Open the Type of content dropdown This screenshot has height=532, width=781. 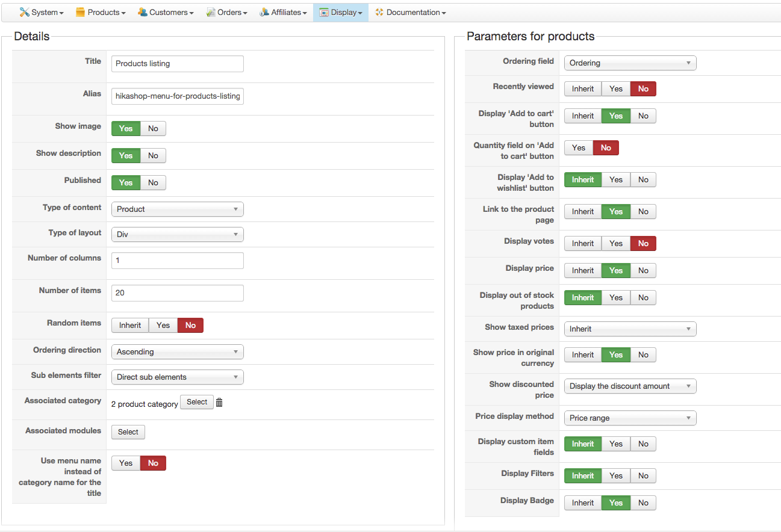click(177, 209)
